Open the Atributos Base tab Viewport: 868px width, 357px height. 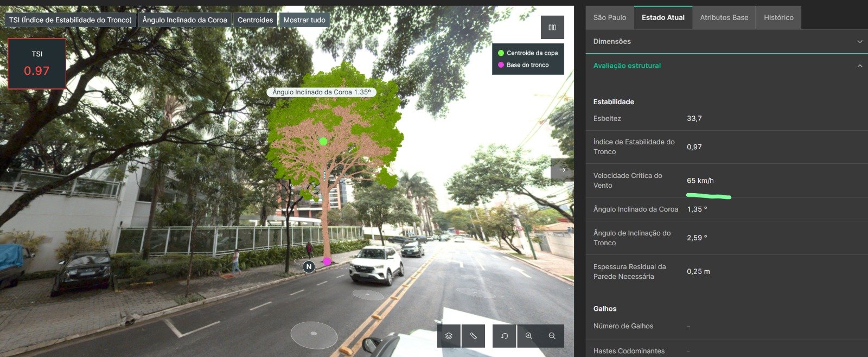click(x=724, y=17)
